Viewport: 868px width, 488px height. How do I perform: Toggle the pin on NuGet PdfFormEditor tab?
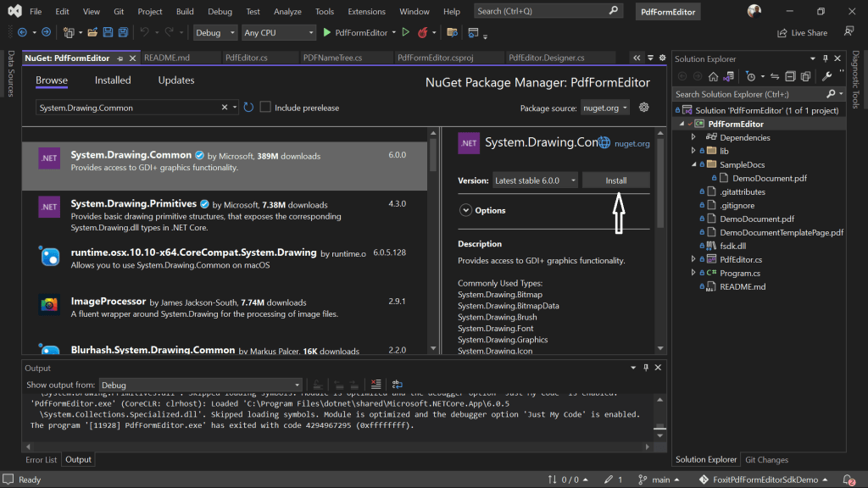(120, 58)
